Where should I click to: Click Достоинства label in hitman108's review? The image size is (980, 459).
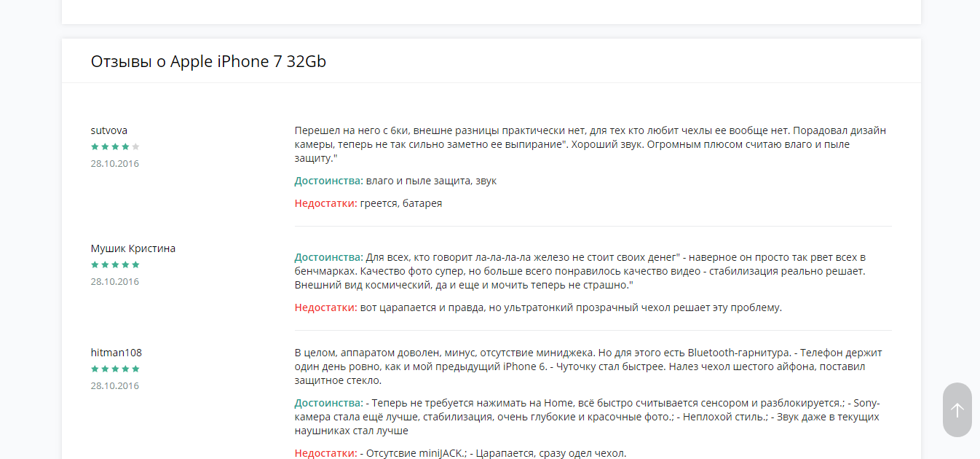click(x=329, y=403)
